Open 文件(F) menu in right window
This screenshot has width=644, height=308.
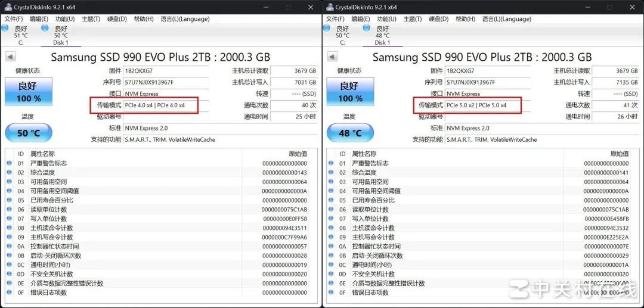click(x=335, y=19)
